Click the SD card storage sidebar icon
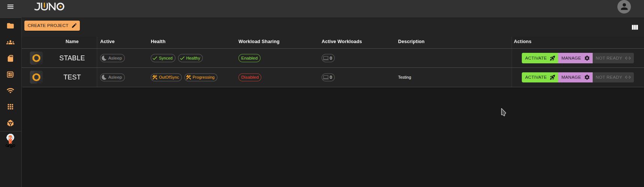The image size is (644, 187). (x=10, y=58)
